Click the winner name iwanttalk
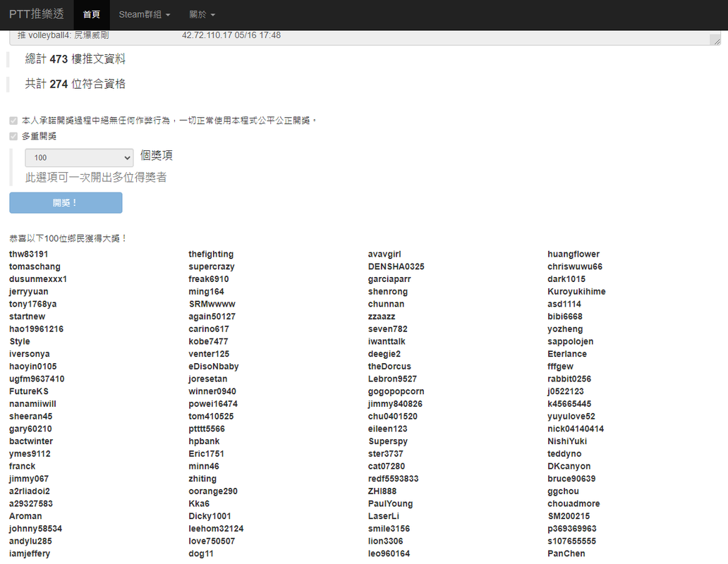Screen dimensions: 728x564 [x=387, y=342]
